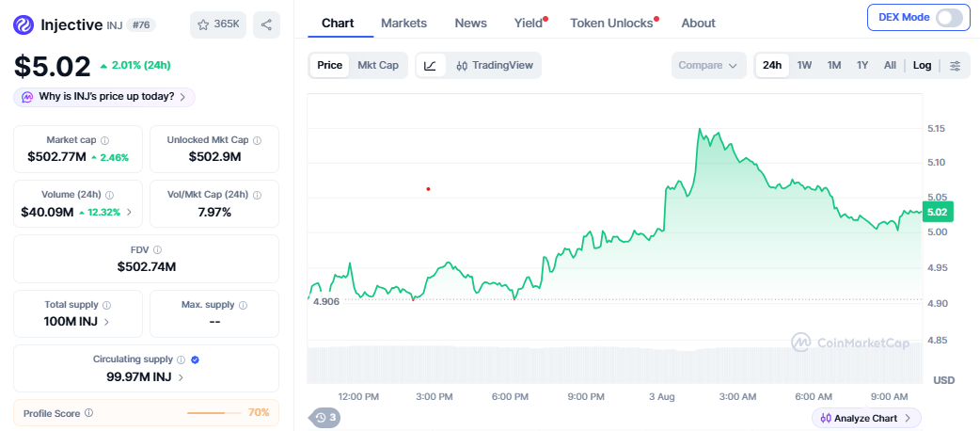
Task: Open the Yield tab
Action: pyautogui.click(x=529, y=24)
